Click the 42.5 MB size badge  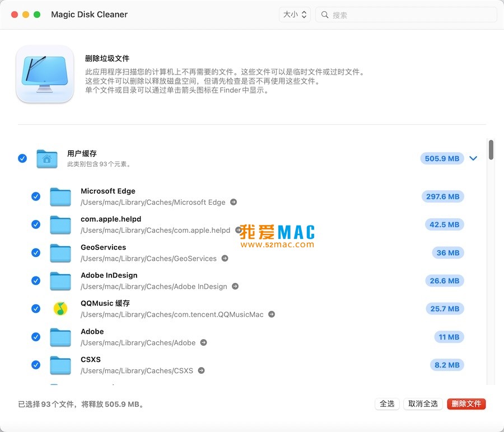444,224
